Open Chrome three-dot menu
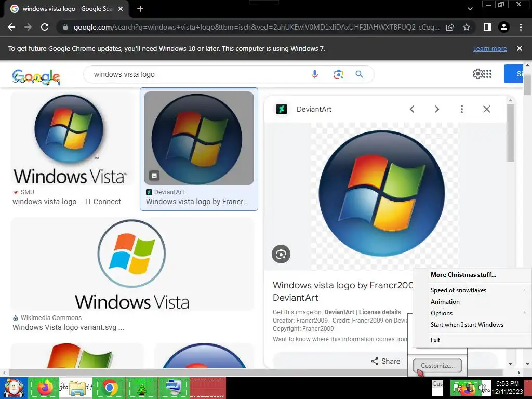This screenshot has height=399, width=532. click(521, 27)
